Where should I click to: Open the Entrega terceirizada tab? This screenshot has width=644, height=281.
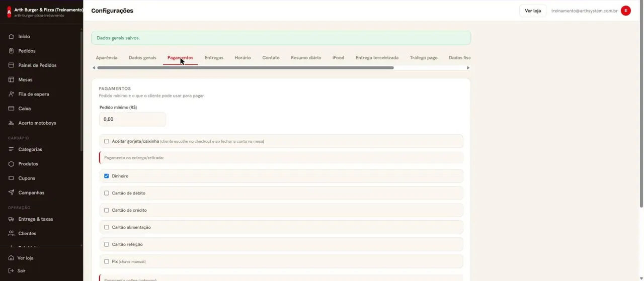[x=377, y=58]
